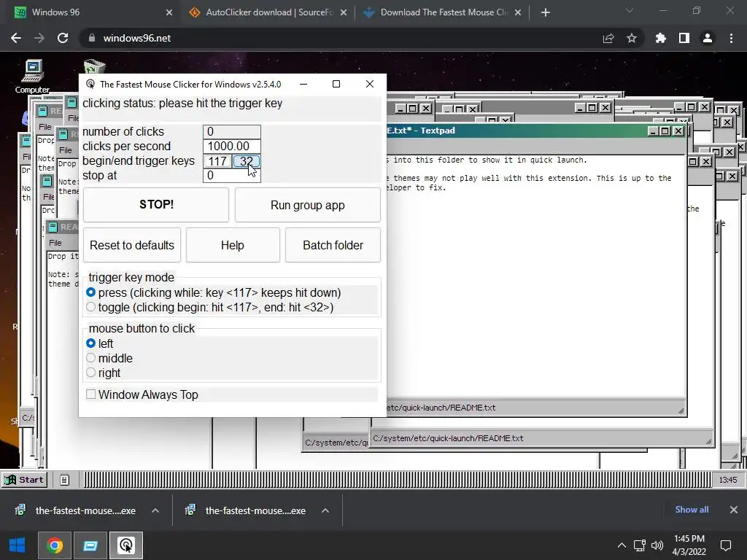Open the volume control in system tray

point(657,545)
